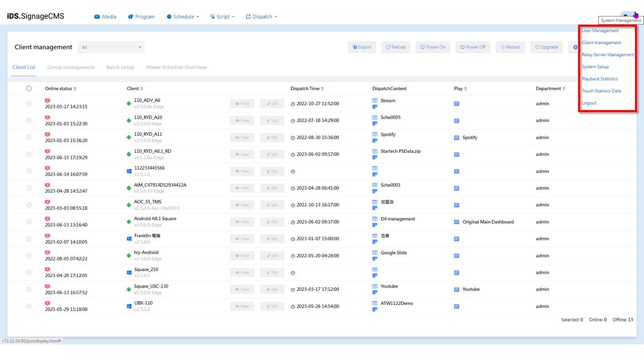Click the play list icon beside Spotify
The width and height of the screenshot is (644, 362).
pos(457,138)
